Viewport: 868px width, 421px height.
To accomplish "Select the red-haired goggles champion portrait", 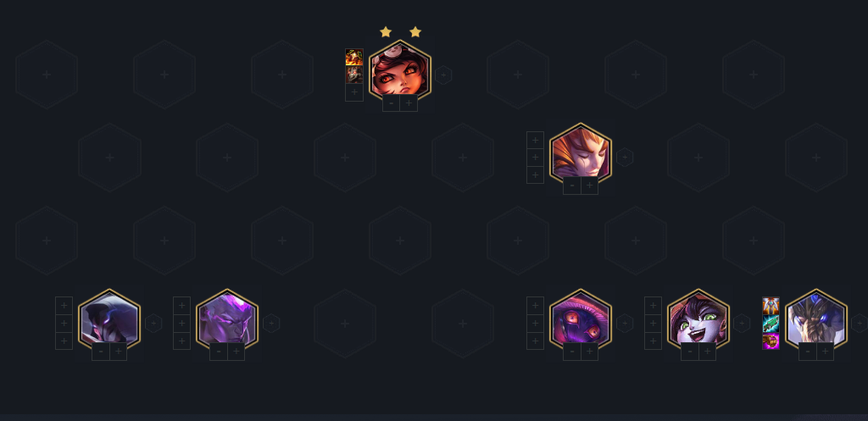I will coord(400,70).
